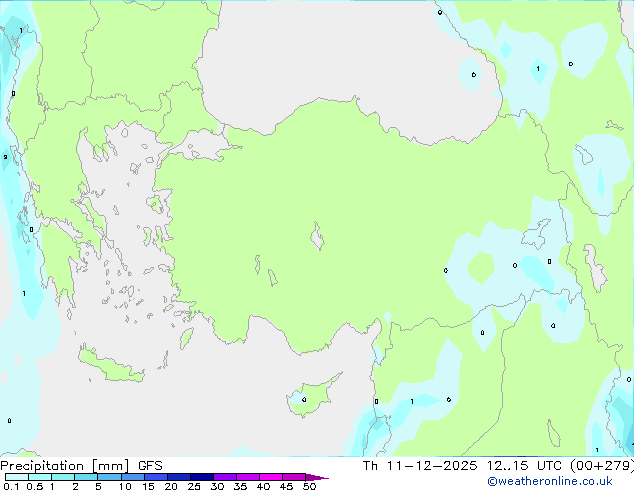
Task: Click the island of Crete on the map
Action: tap(110, 366)
